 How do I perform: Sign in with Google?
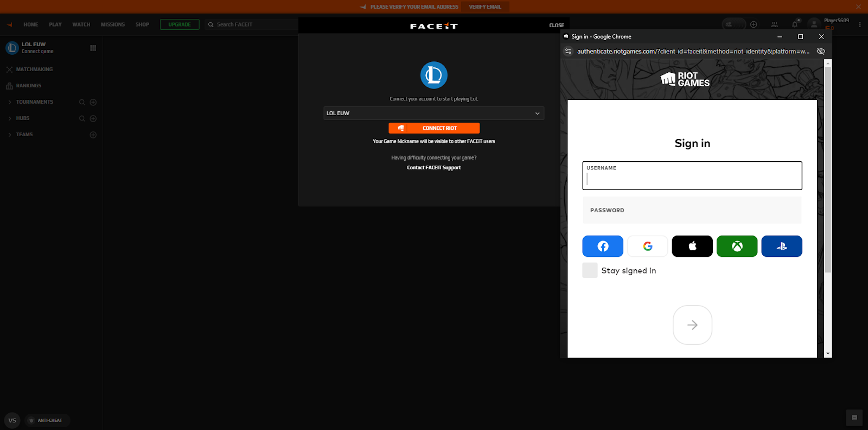(648, 246)
